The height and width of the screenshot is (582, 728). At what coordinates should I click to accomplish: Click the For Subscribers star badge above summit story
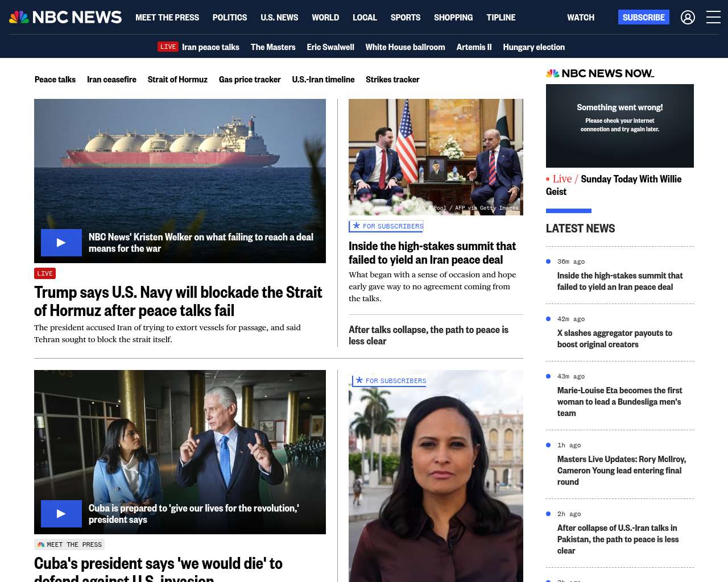coord(387,226)
